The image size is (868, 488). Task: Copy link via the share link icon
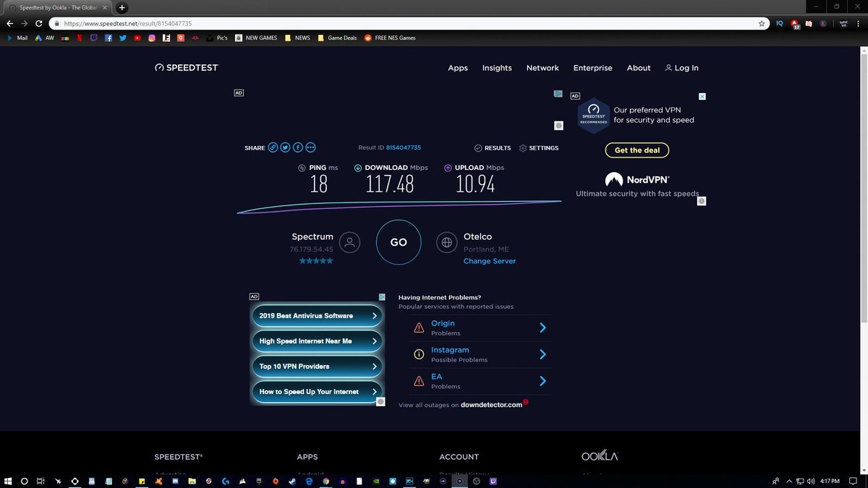click(273, 147)
